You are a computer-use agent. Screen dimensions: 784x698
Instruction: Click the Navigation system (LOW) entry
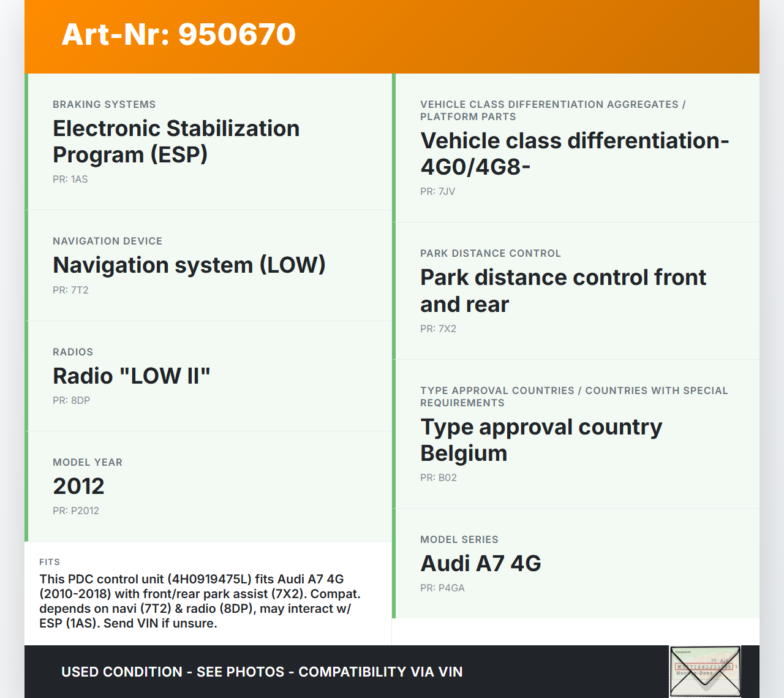[x=189, y=265]
